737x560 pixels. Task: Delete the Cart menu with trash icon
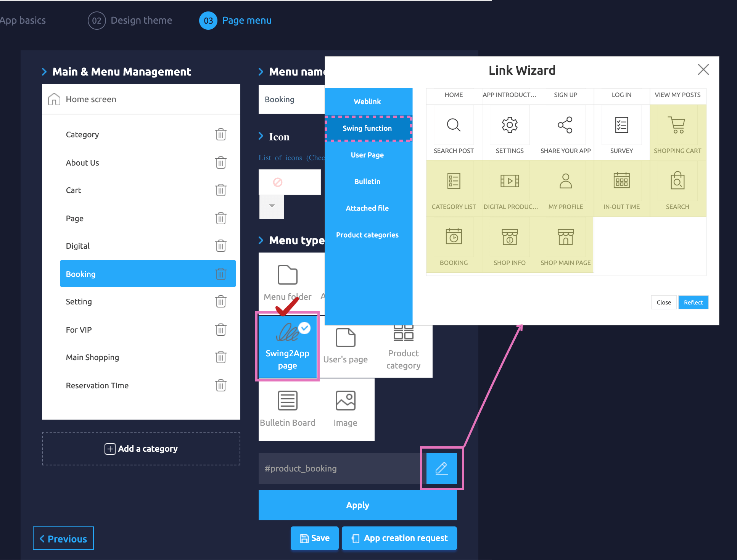pos(220,190)
